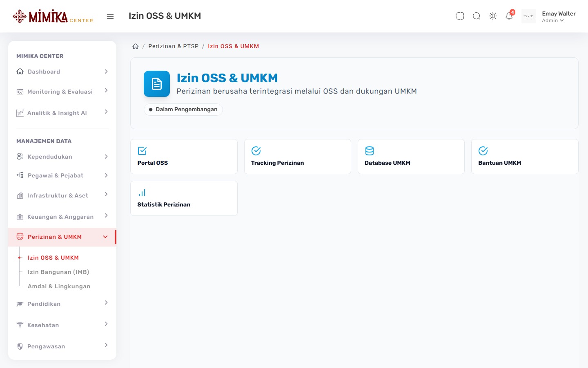Click the blue document icon header
This screenshot has height=368, width=588.
pyautogui.click(x=157, y=84)
